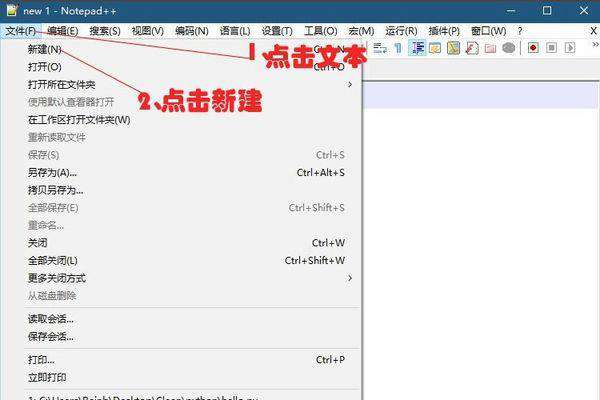Choose 立即打印 from the file menu
The width and height of the screenshot is (600, 400).
click(182, 377)
